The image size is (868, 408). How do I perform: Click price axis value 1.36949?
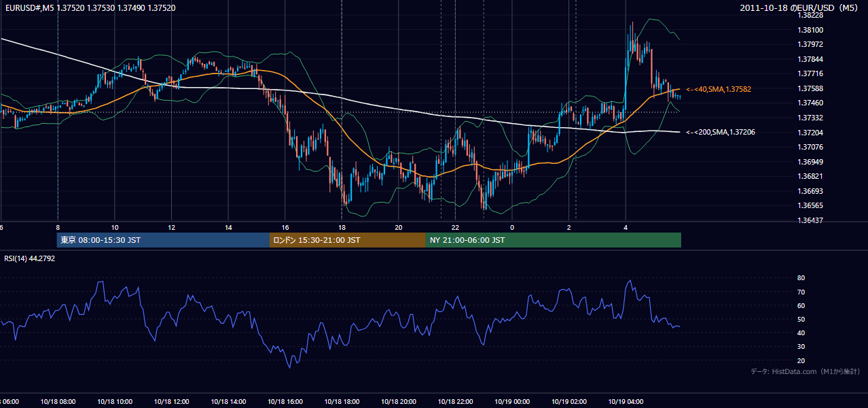point(811,162)
